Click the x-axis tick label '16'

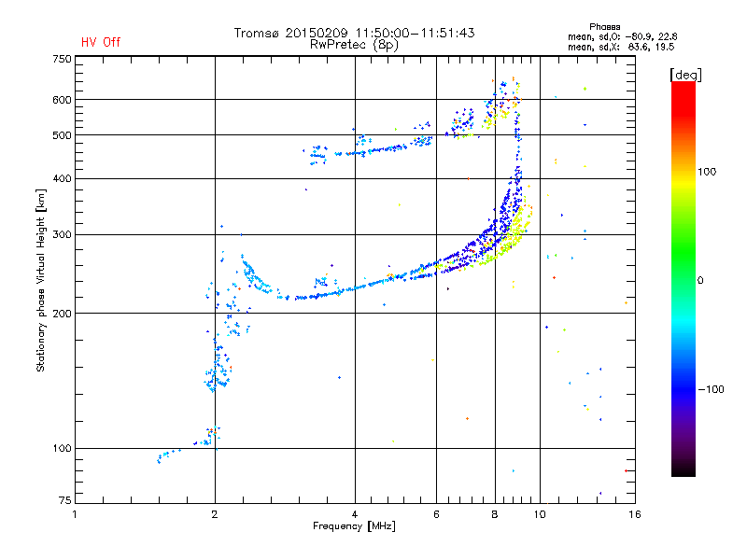[635, 514]
